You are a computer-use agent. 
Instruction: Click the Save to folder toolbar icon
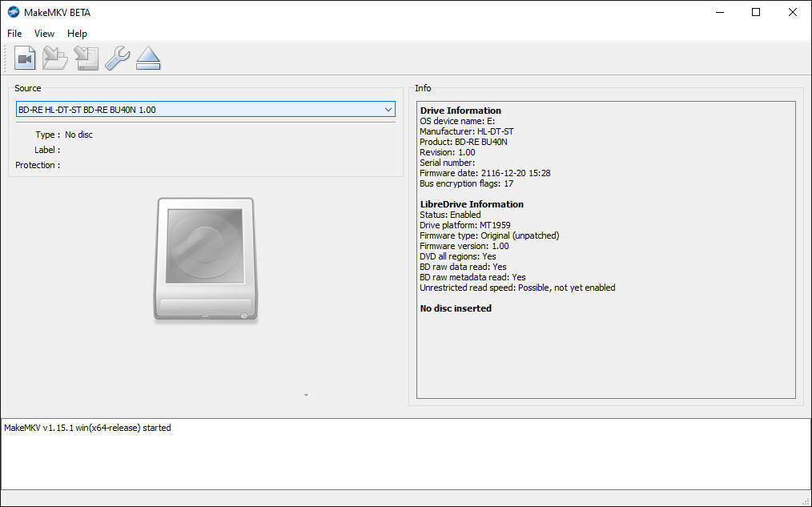coord(55,58)
